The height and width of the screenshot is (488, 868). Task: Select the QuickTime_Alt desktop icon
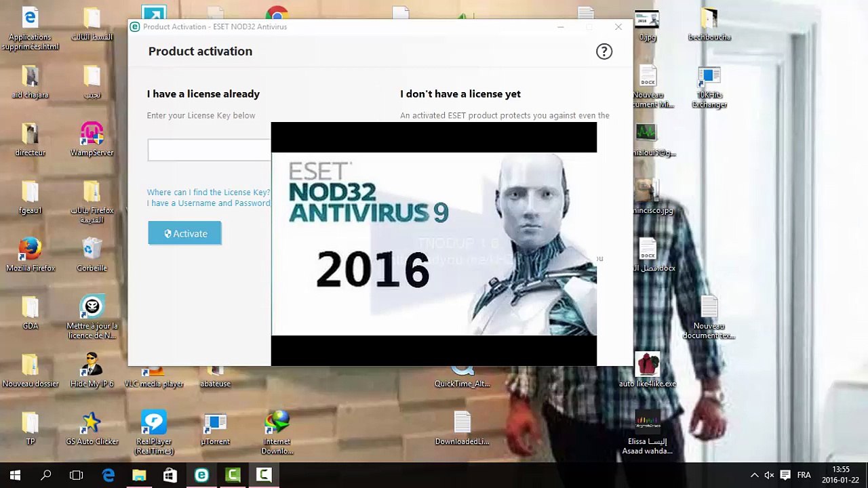coord(462,377)
